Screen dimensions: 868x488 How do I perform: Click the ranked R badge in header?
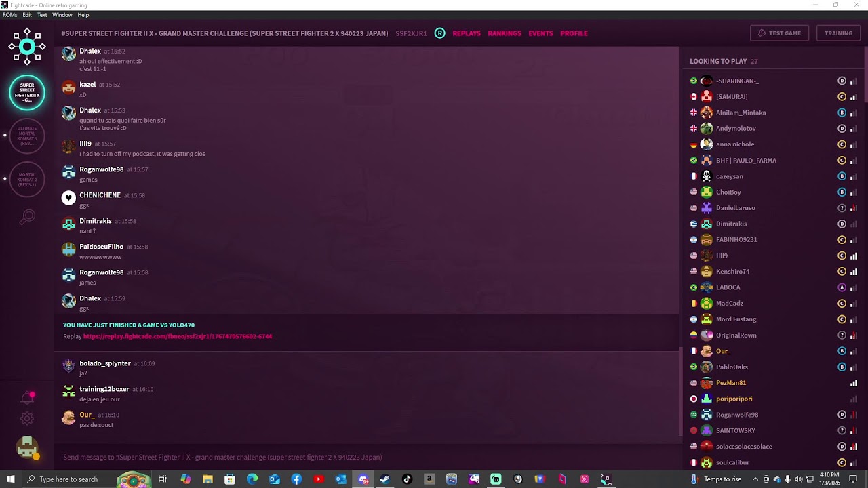[439, 33]
